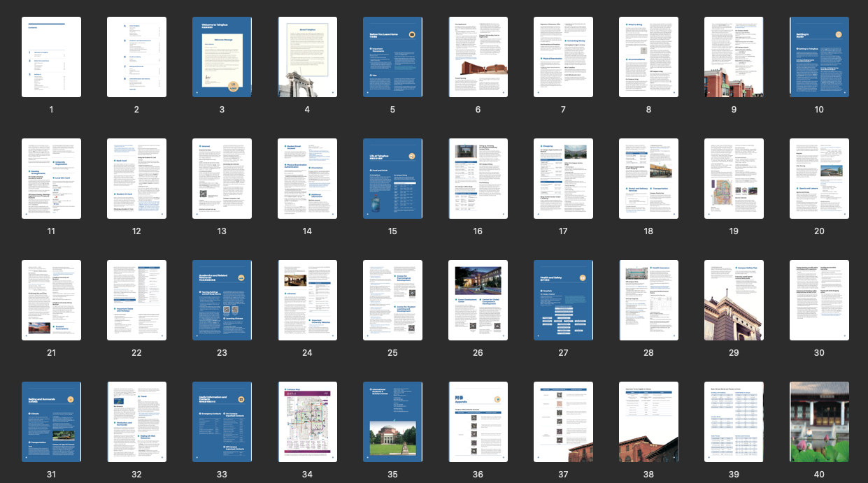Select the Welcome to Tsinghua page 3 thumbnail

pos(222,57)
